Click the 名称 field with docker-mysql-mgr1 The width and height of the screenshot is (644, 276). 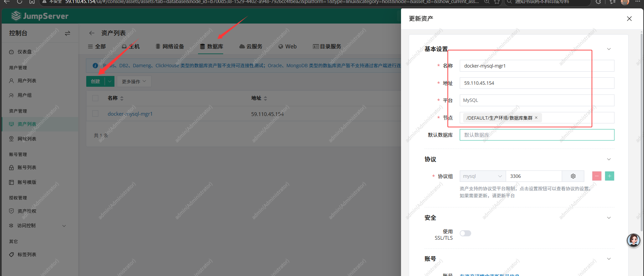537,66
